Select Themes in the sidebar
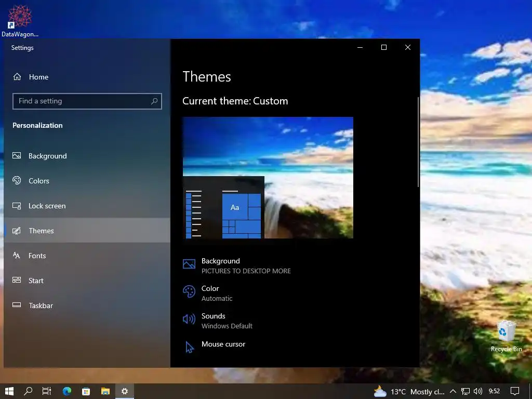532x399 pixels. 87,230
